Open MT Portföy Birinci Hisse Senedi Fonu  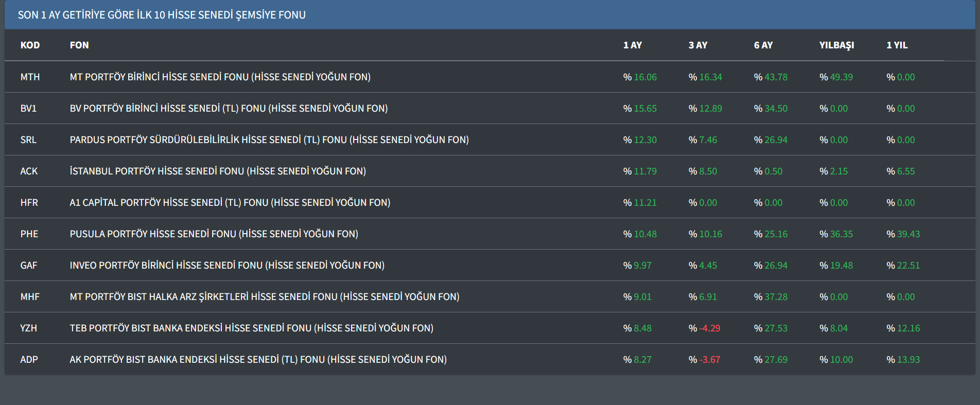tap(220, 77)
